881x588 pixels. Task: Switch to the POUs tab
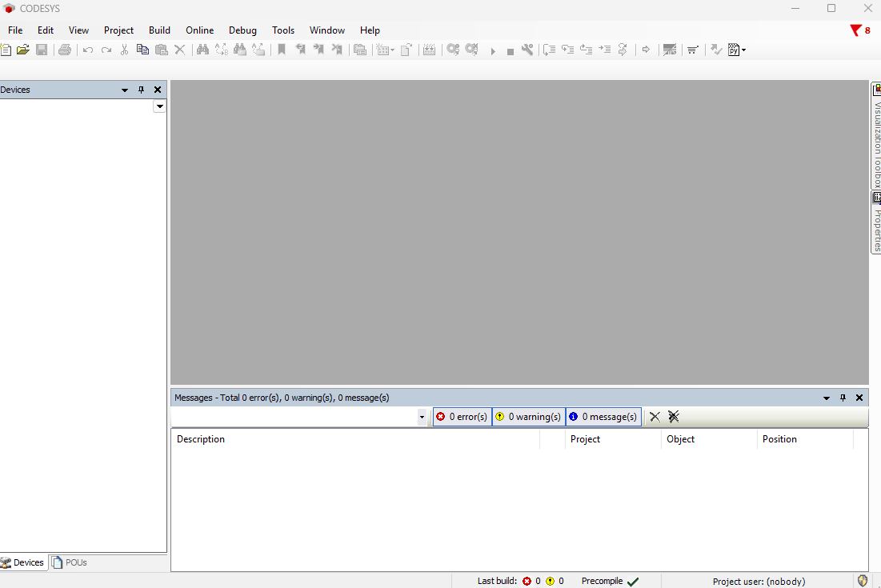pyautogui.click(x=70, y=562)
